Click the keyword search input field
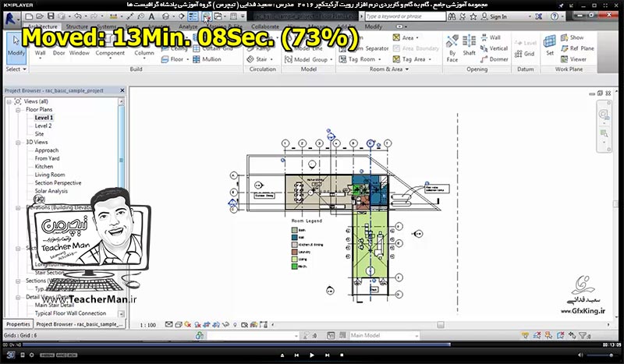Screen dimensions: 624x364 [405, 16]
